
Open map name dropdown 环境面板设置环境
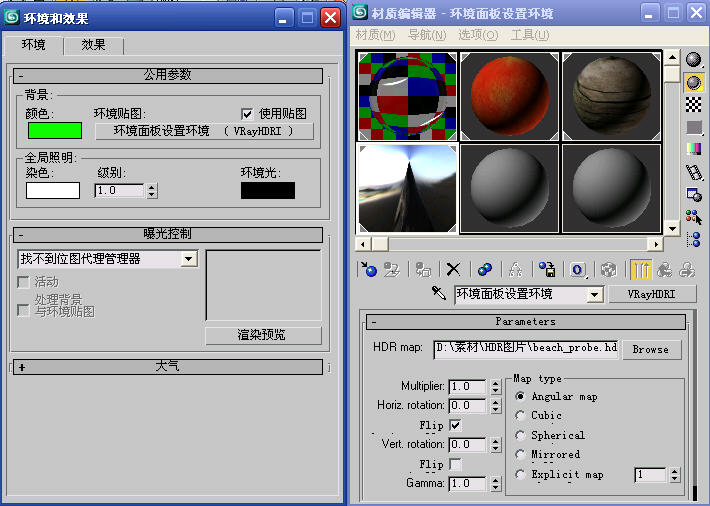594,295
